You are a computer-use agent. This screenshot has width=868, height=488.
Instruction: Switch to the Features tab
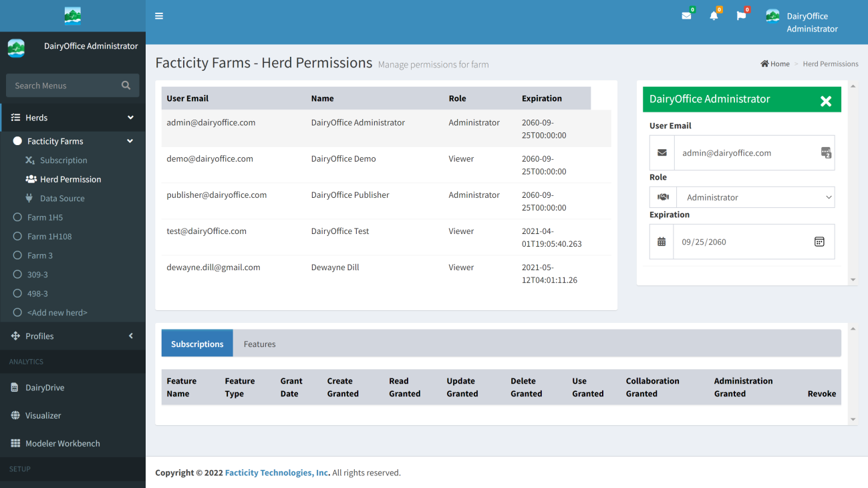tap(259, 344)
